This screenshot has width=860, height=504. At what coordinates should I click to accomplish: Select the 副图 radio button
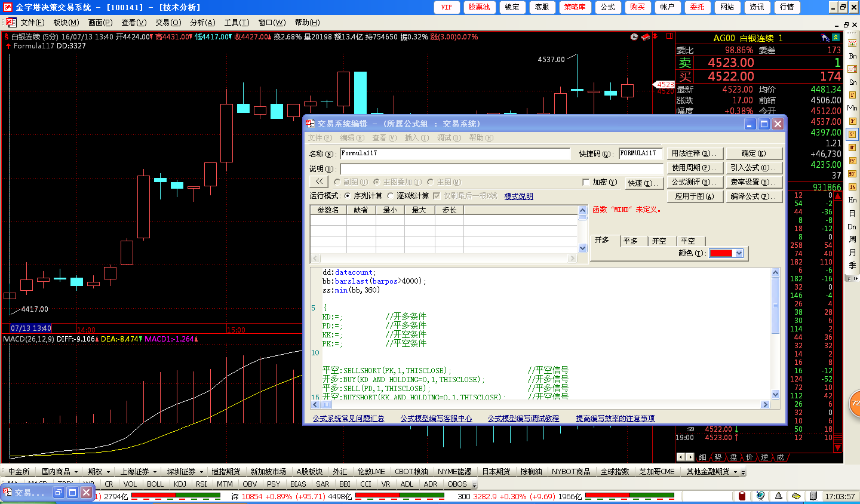[337, 182]
